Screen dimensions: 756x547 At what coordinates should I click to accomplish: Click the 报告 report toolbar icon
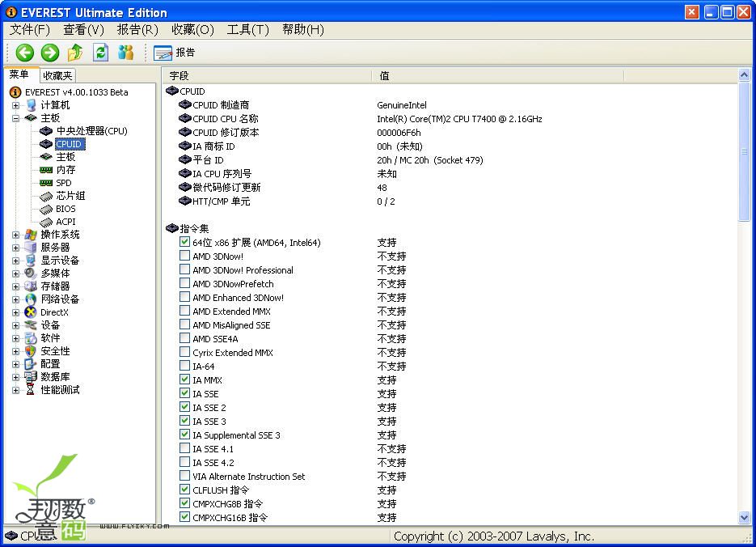[163, 53]
